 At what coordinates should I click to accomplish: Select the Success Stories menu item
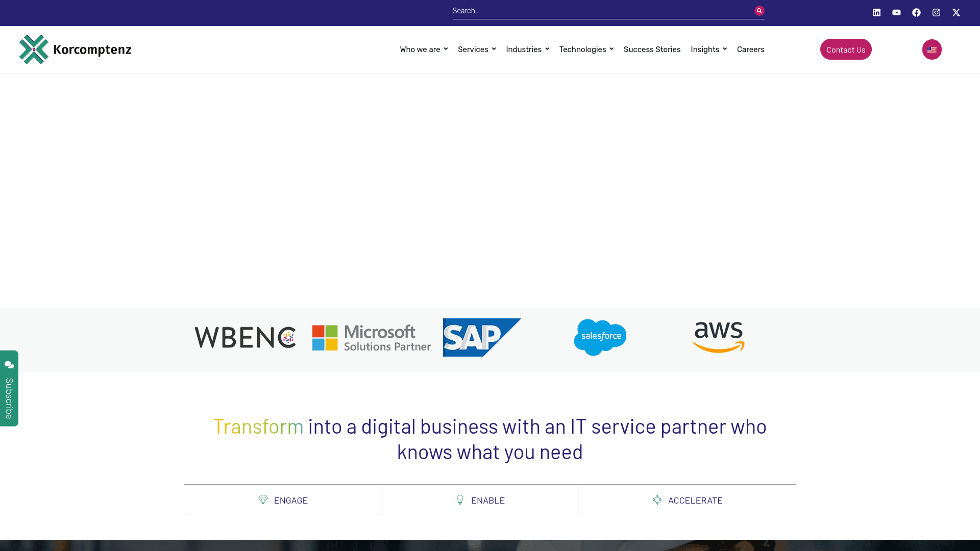tap(652, 49)
